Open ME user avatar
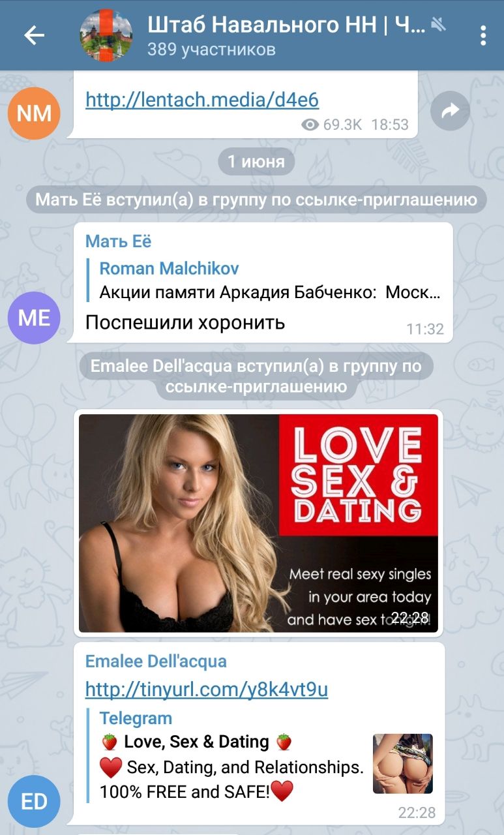The width and height of the screenshot is (504, 835). [34, 318]
